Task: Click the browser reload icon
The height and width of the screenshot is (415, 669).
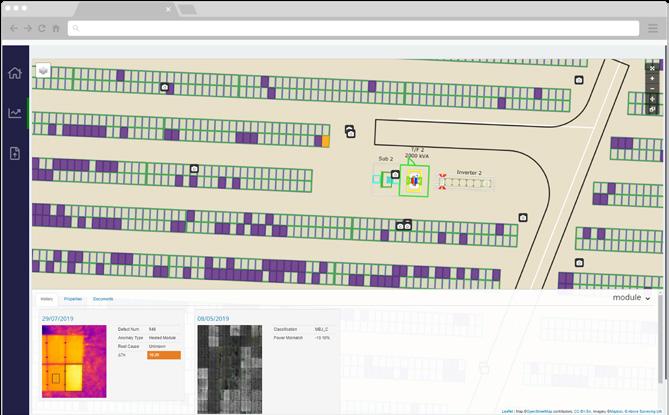Action: pos(42,28)
